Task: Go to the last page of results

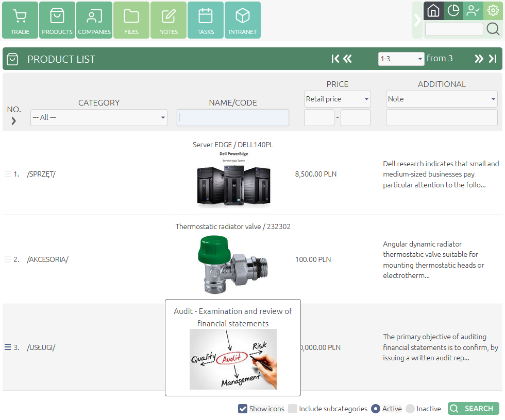Action: (x=494, y=59)
